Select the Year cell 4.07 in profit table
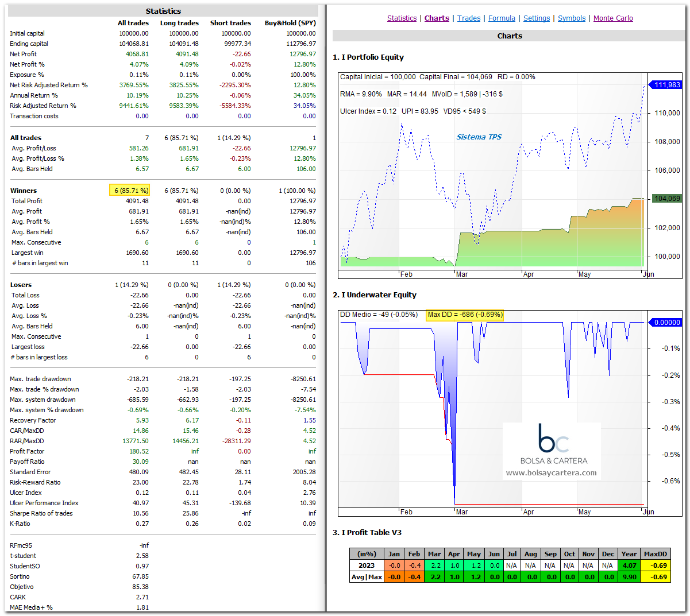The image size is (690, 616). point(629,565)
